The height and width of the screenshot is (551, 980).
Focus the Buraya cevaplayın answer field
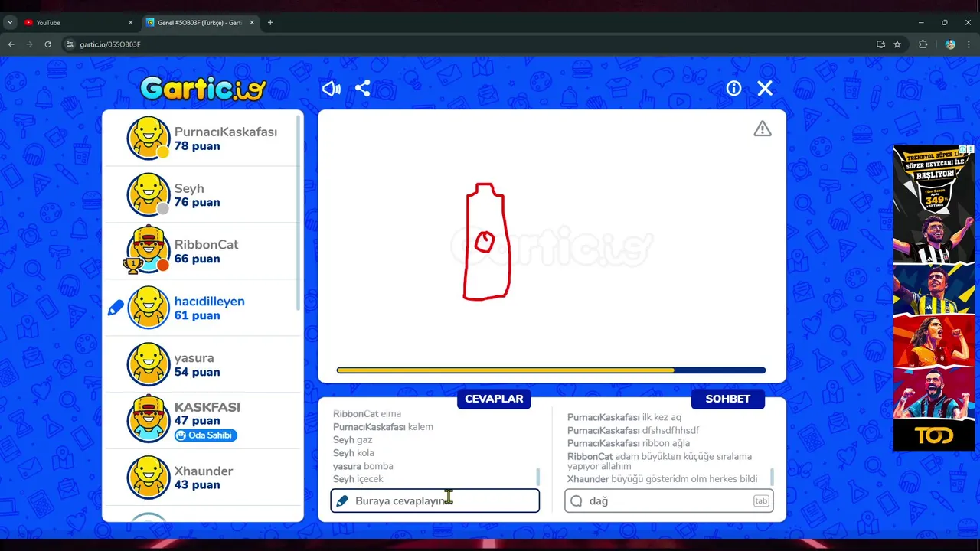(435, 500)
